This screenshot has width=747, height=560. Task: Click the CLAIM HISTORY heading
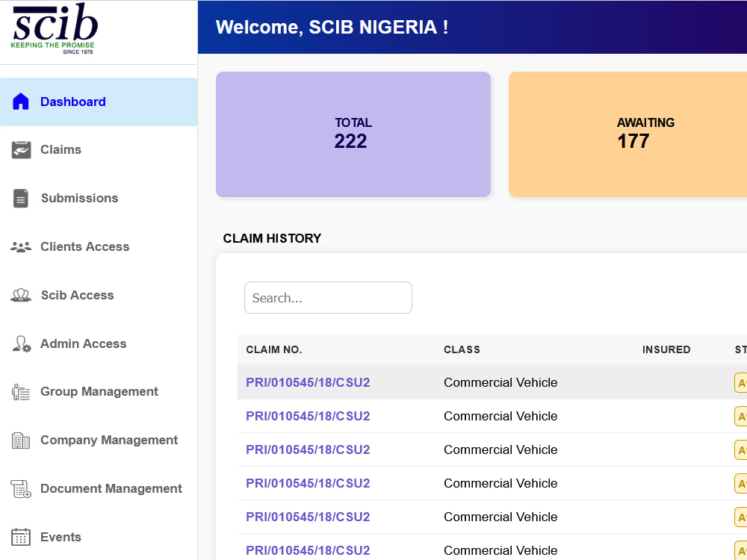tap(272, 238)
